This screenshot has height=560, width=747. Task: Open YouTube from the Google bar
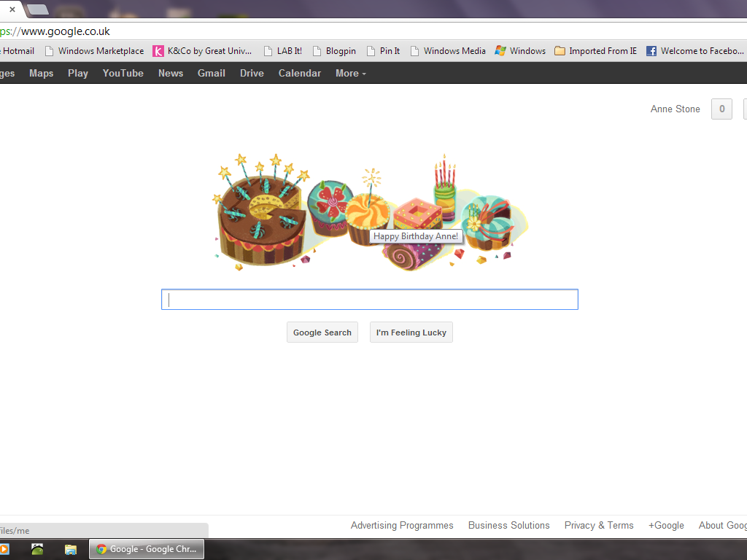point(123,74)
